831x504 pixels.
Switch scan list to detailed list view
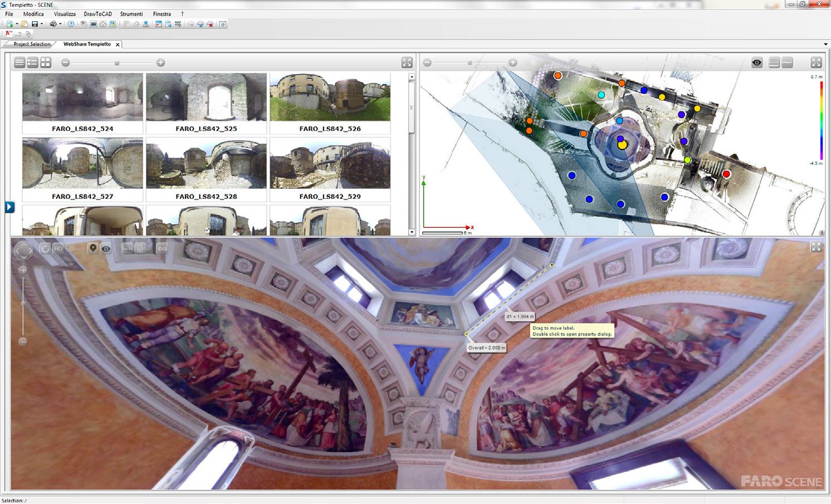click(x=32, y=62)
